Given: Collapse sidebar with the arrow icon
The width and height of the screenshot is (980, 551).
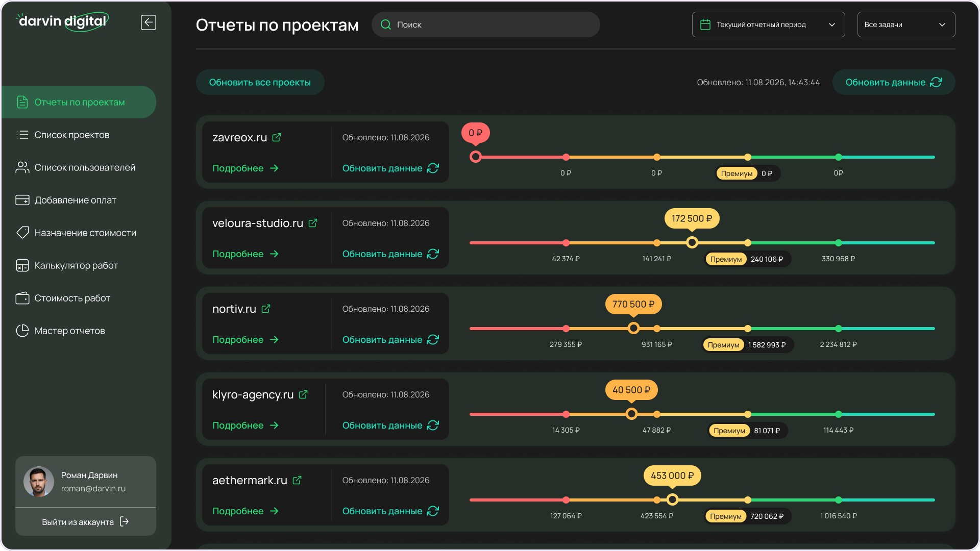Looking at the screenshot, I should [x=149, y=22].
